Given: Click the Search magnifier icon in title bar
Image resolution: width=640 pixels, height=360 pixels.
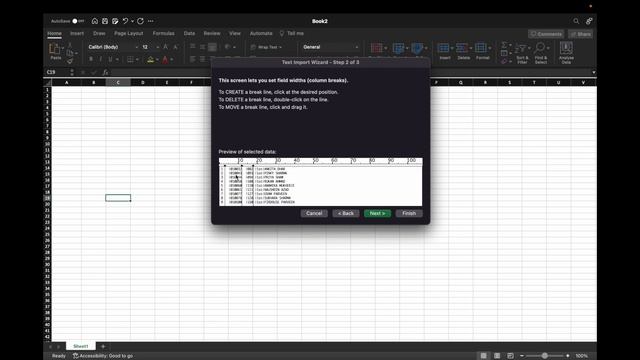Looking at the screenshot, I should (x=576, y=21).
